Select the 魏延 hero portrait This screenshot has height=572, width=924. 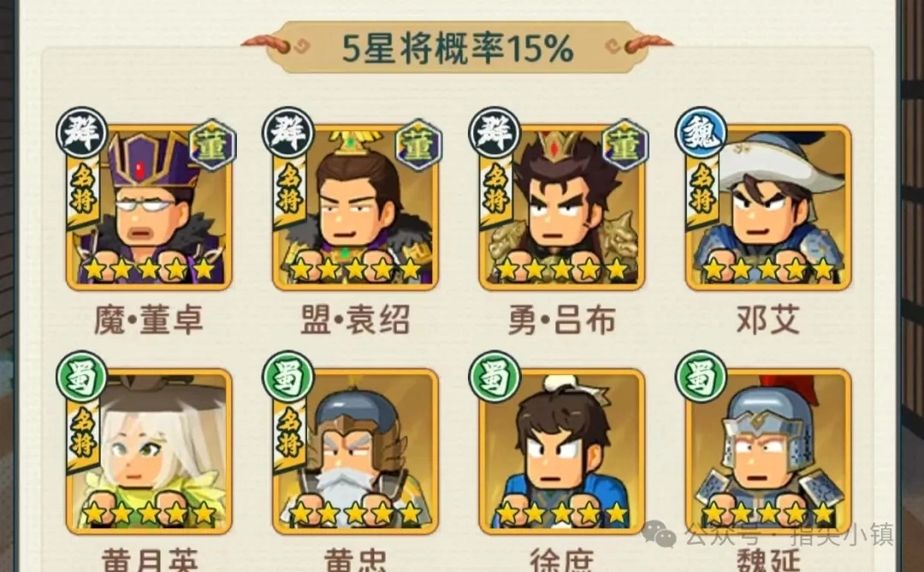768,452
